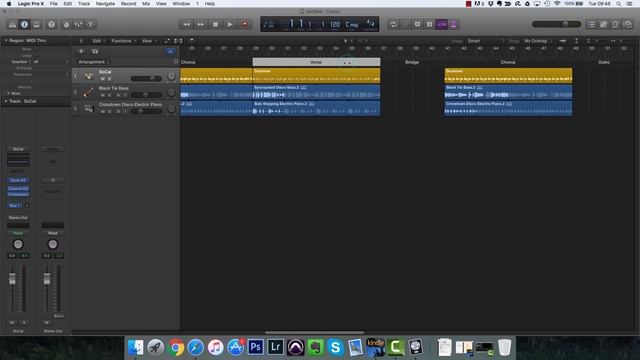This screenshot has width=640, height=360.
Task: Open the Mixer icon in control bar
Action: [78, 24]
